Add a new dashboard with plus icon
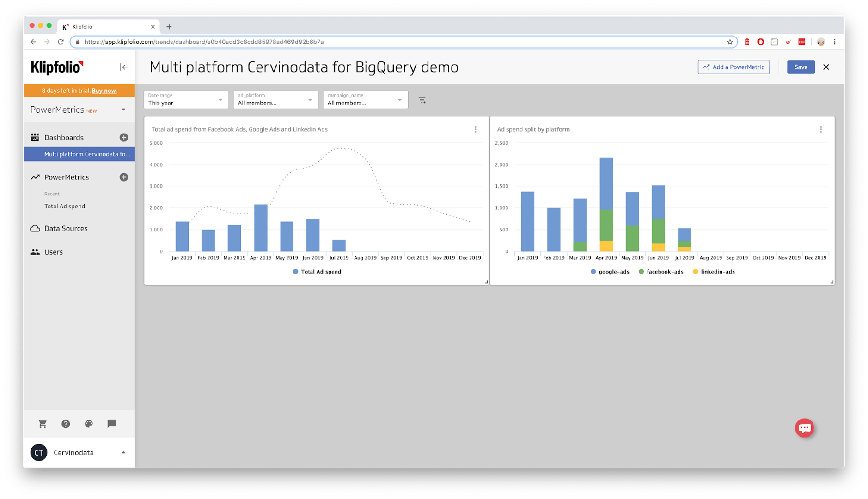The height and width of the screenshot is (499, 868). (123, 137)
